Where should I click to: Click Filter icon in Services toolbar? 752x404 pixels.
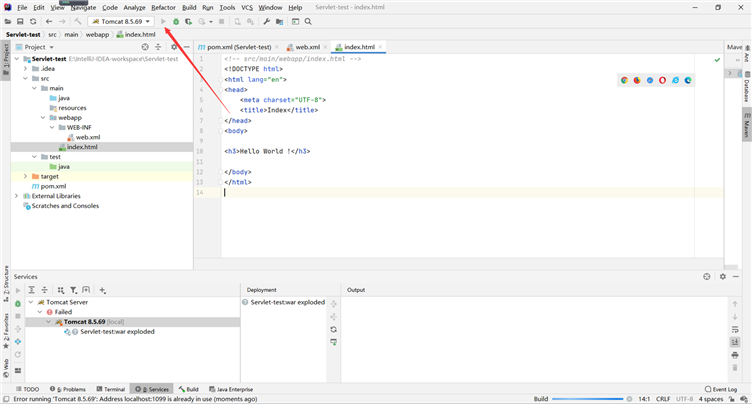tap(73, 290)
